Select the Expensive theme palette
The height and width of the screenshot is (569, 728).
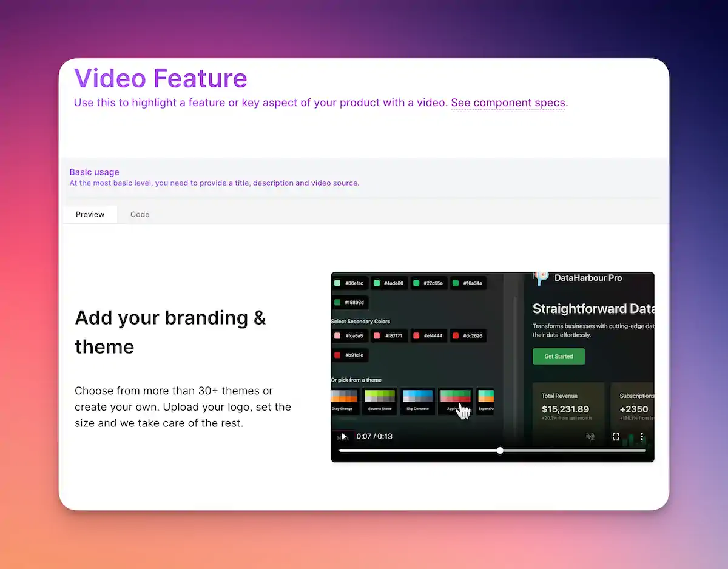point(485,397)
